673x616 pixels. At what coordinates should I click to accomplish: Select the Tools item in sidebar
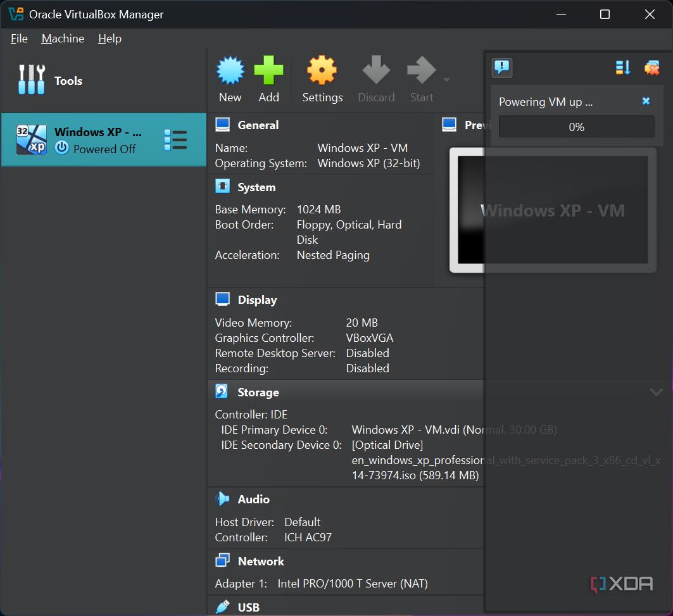(103, 80)
